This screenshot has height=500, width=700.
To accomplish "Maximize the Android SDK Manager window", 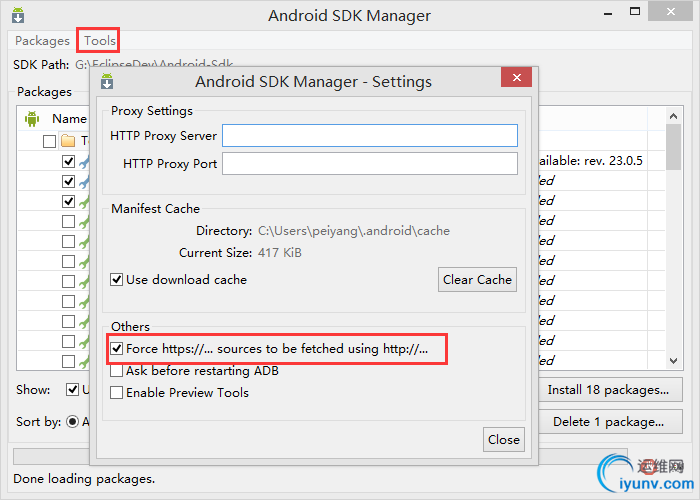I will [635, 12].
